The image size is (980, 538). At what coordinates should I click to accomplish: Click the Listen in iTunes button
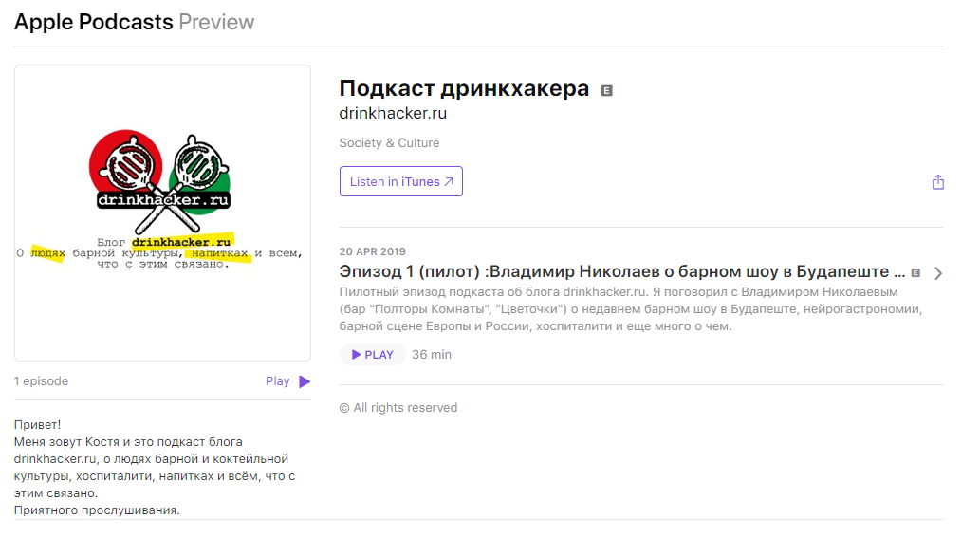click(401, 181)
